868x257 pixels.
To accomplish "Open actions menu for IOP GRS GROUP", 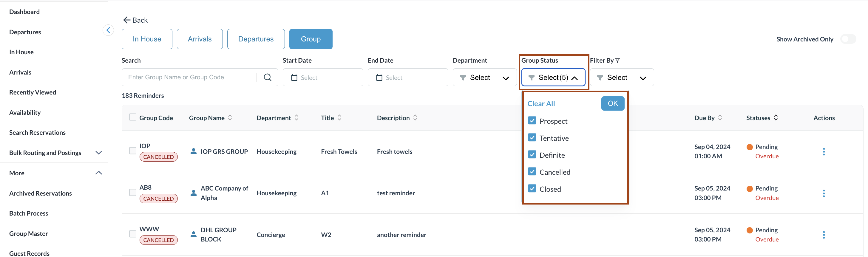I will [x=824, y=151].
